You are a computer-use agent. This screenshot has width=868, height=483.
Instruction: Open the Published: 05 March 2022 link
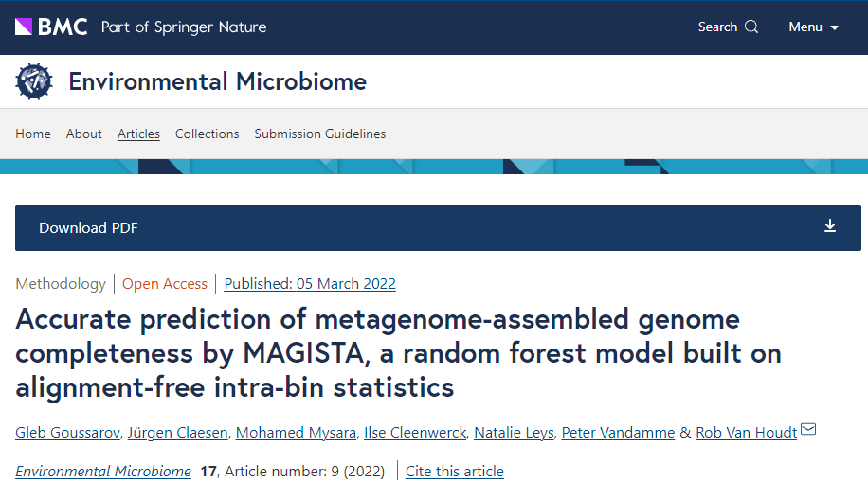click(310, 284)
